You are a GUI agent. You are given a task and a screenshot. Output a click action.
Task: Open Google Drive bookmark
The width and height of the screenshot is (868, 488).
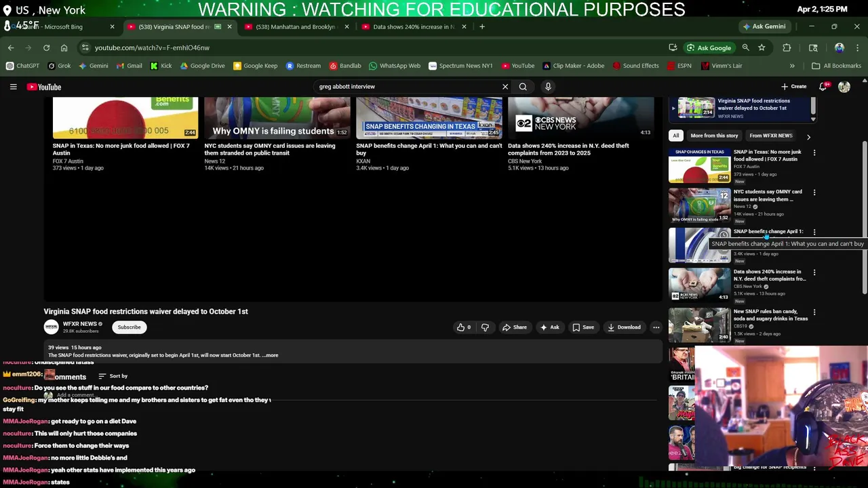coord(202,66)
